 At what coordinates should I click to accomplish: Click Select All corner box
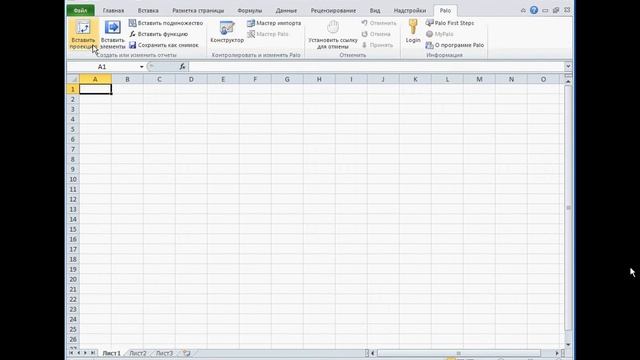(x=73, y=79)
